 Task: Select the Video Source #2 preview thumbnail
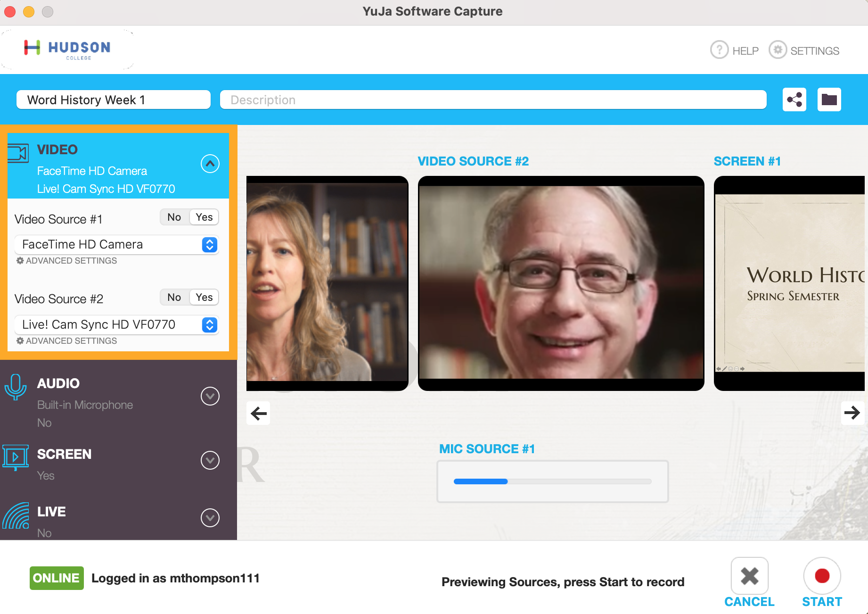561,283
